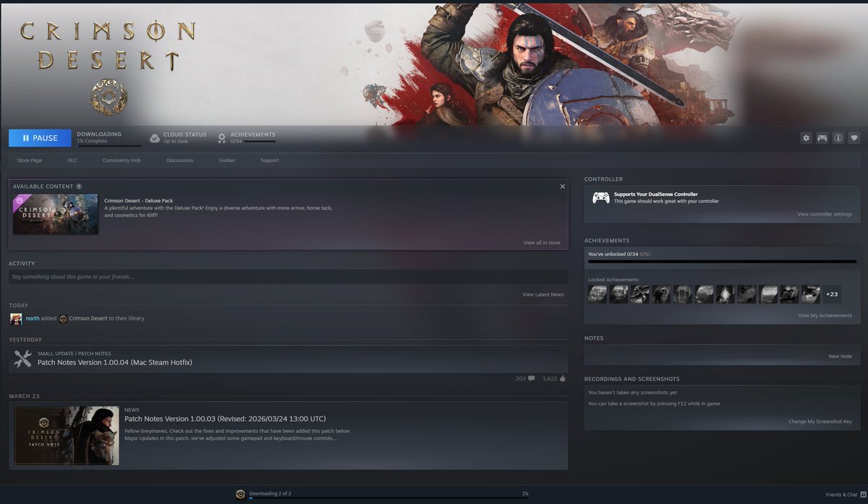The width and height of the screenshot is (868, 504).
Task: Click download icon in bottom downloads bar
Action: coord(240,495)
